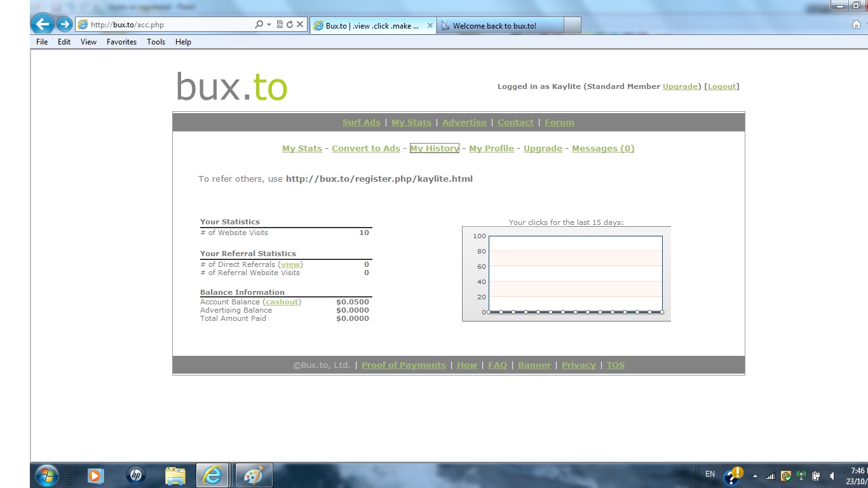The height and width of the screenshot is (488, 868).
Task: Switch to the Welcome back to bux.to tab
Action: click(502, 25)
